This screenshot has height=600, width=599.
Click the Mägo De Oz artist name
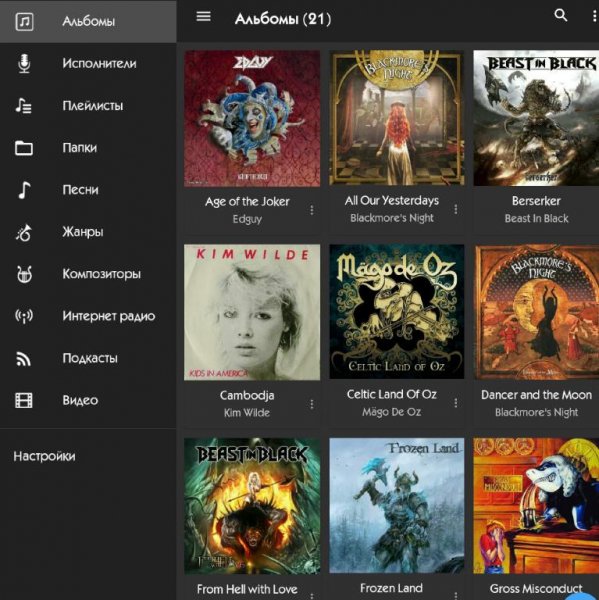click(391, 412)
